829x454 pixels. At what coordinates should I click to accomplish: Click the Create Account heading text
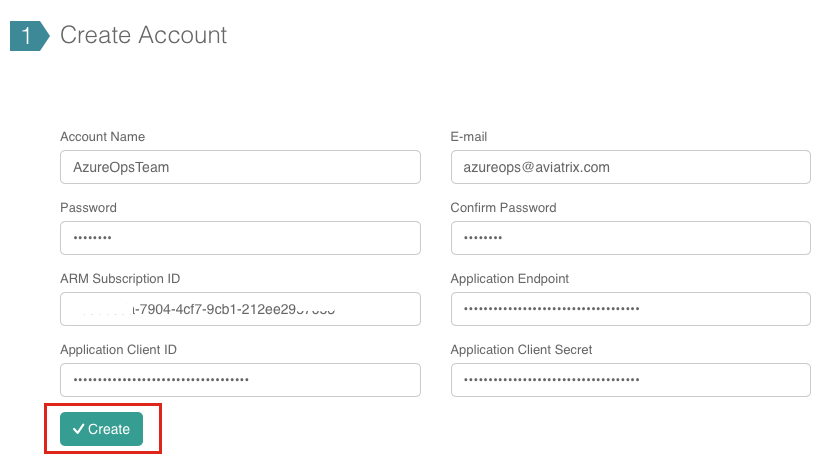[x=143, y=35]
